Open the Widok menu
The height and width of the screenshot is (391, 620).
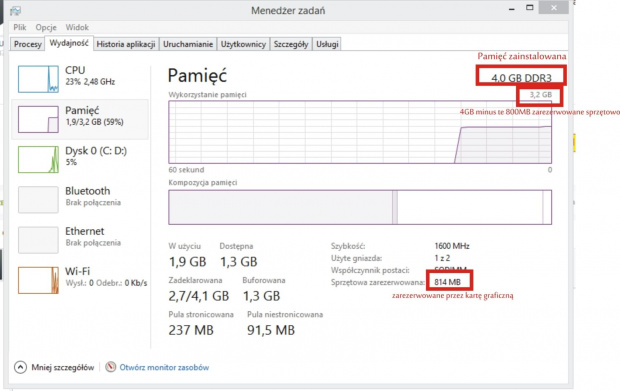pyautogui.click(x=77, y=27)
